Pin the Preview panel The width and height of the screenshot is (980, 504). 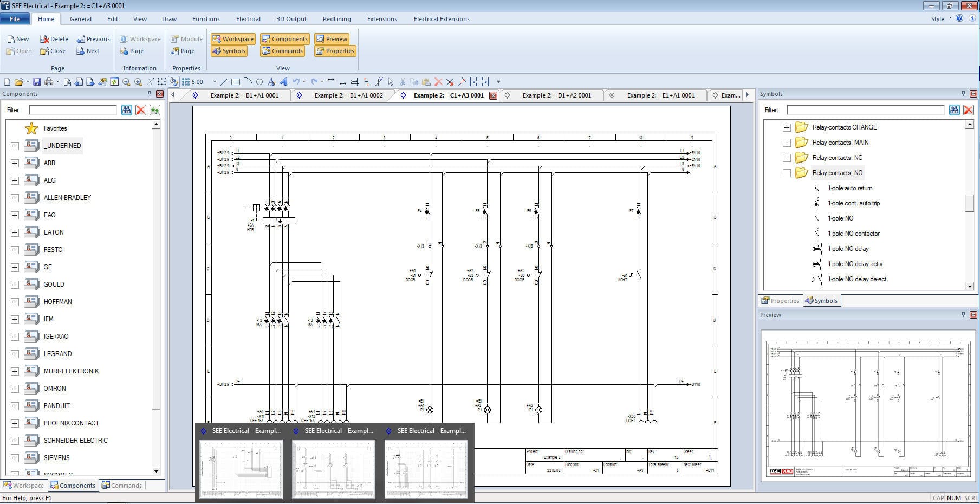tap(964, 315)
